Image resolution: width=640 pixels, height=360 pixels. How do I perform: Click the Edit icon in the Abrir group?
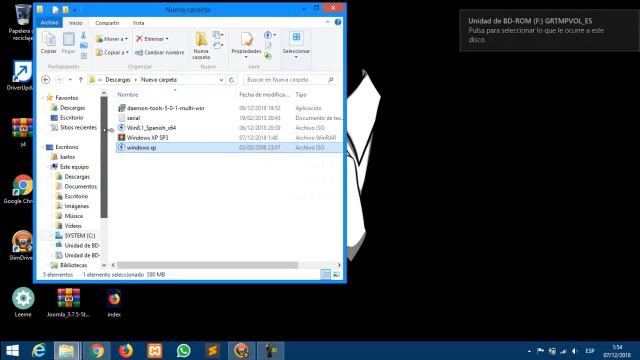pos(268,46)
